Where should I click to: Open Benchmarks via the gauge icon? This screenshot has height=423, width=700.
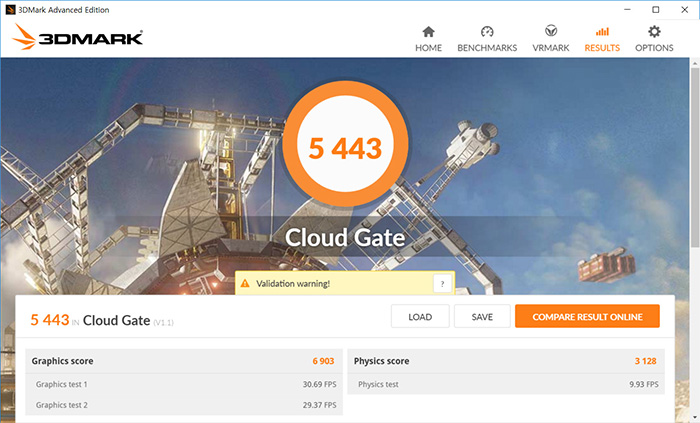pos(487,32)
